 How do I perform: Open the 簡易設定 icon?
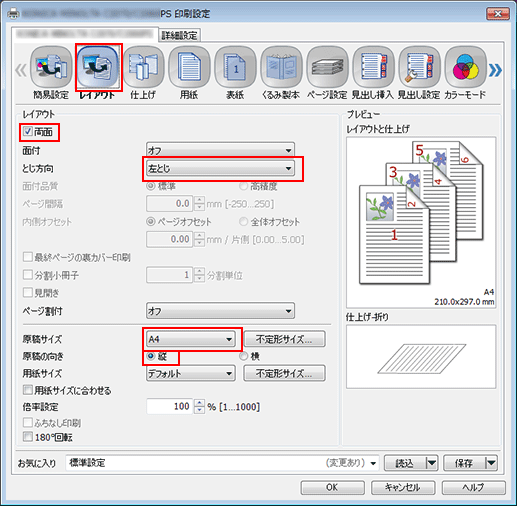pyautogui.click(x=51, y=67)
